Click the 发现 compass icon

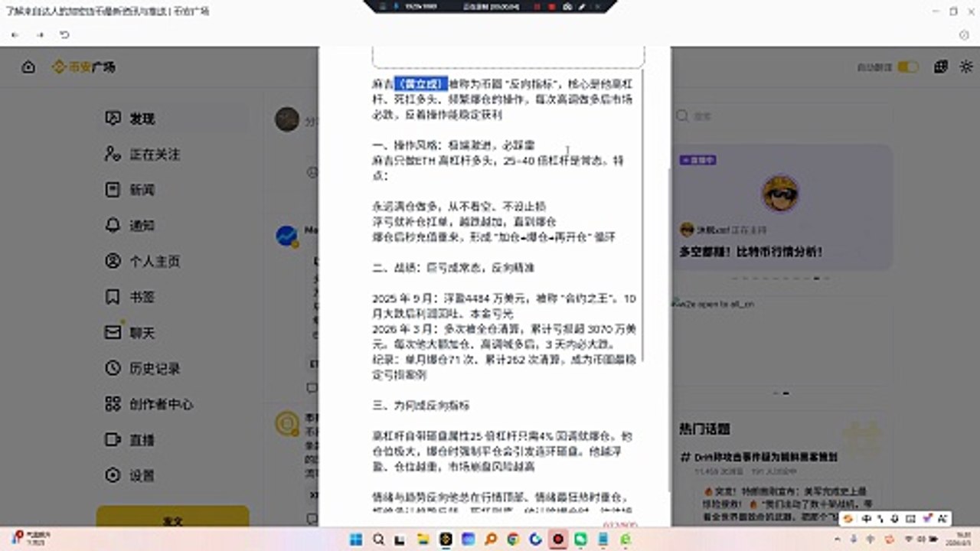click(113, 119)
